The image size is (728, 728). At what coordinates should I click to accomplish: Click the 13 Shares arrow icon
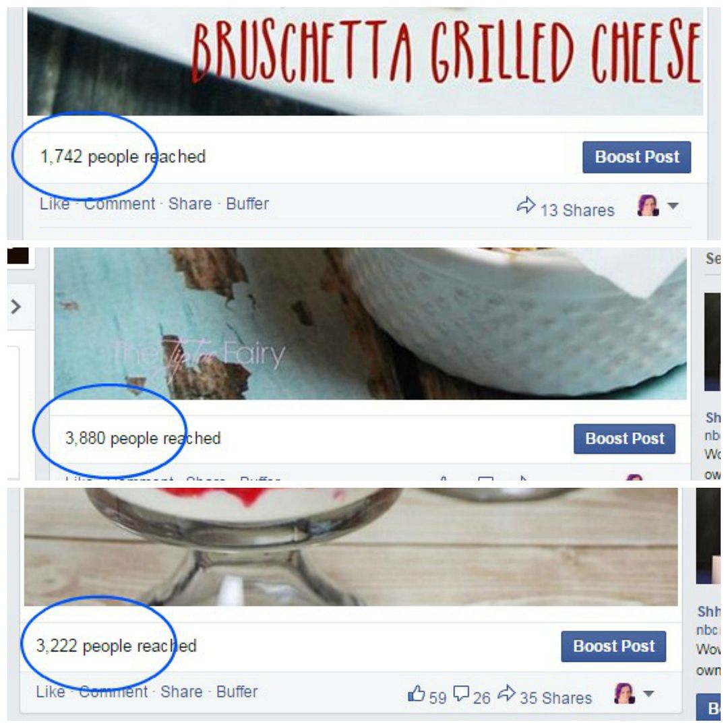tap(526, 205)
